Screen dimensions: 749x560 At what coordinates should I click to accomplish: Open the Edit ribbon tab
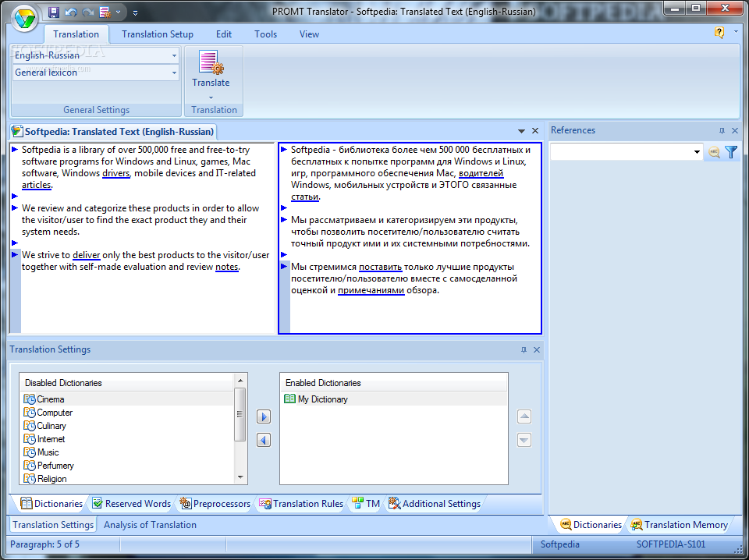tap(224, 34)
